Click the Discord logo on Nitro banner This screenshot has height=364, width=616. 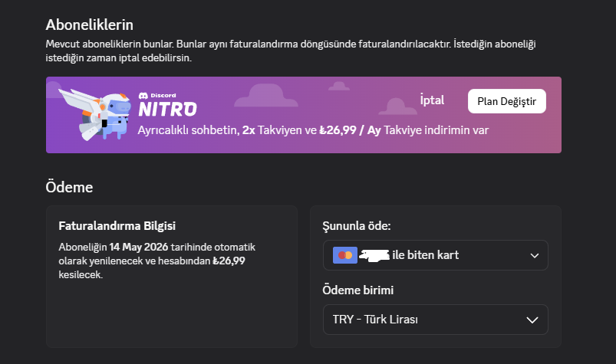click(x=143, y=95)
